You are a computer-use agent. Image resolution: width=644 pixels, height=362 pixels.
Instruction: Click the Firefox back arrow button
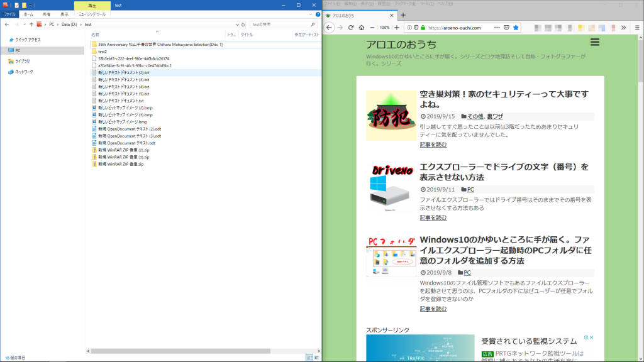point(329,28)
